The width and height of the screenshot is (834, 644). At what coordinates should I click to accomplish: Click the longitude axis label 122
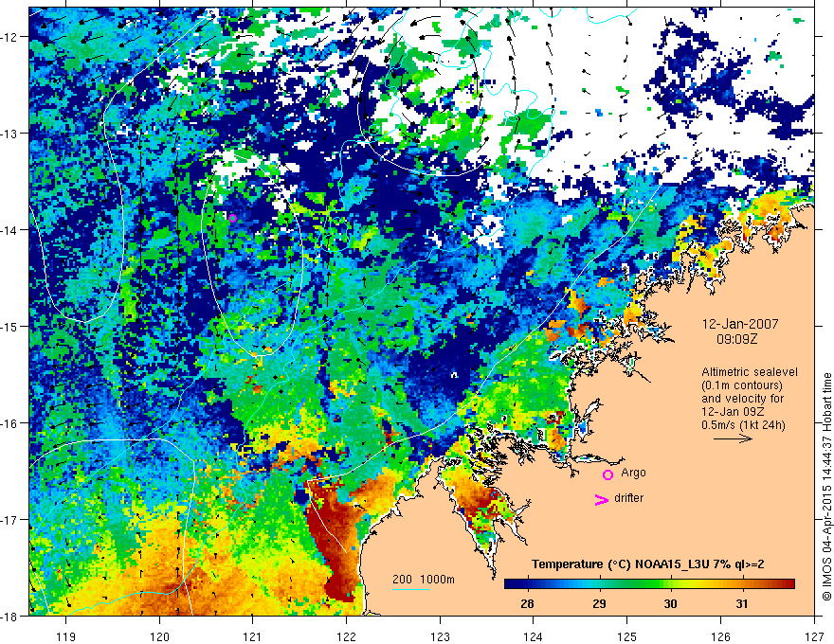(346, 636)
